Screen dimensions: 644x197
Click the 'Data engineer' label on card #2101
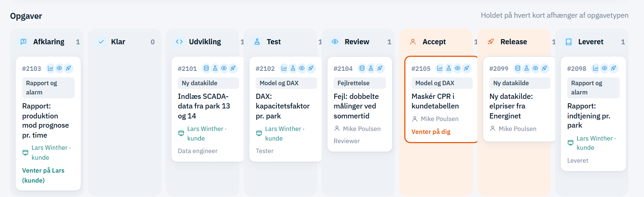198,151
